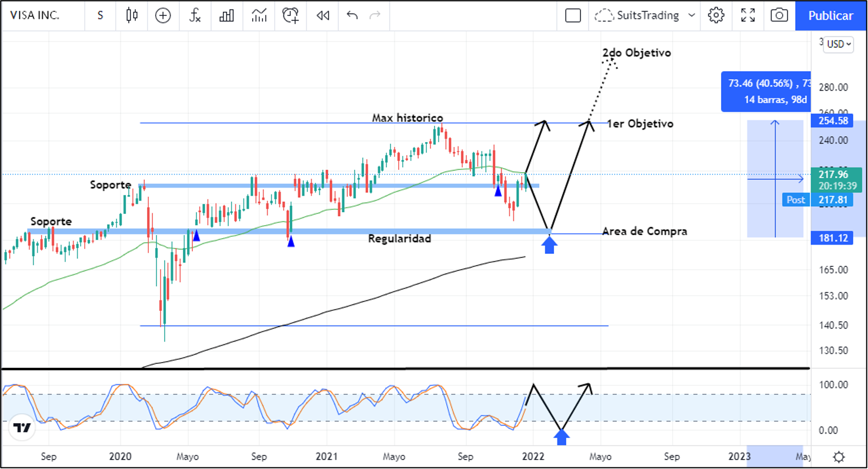Start bar replay with the rewind icon
The height and width of the screenshot is (469, 868).
coord(322,16)
